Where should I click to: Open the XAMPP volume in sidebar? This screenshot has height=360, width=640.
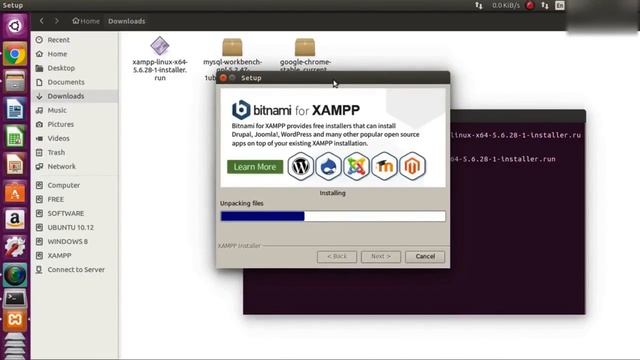[75, 256]
